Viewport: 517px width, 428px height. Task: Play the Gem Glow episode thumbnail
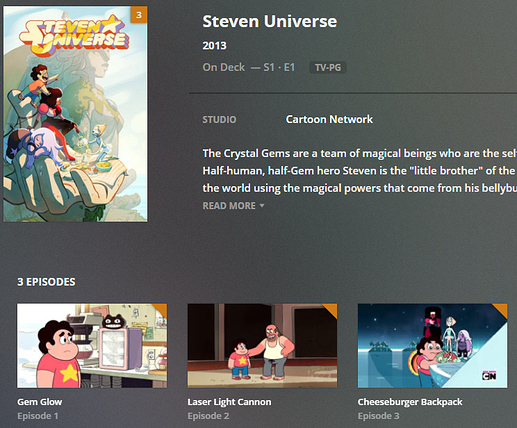click(x=92, y=346)
